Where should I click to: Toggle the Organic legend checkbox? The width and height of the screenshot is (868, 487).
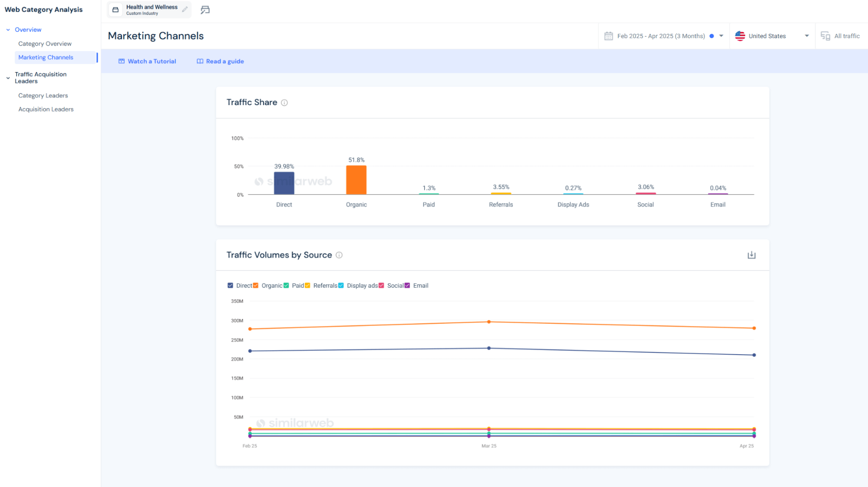coord(256,286)
